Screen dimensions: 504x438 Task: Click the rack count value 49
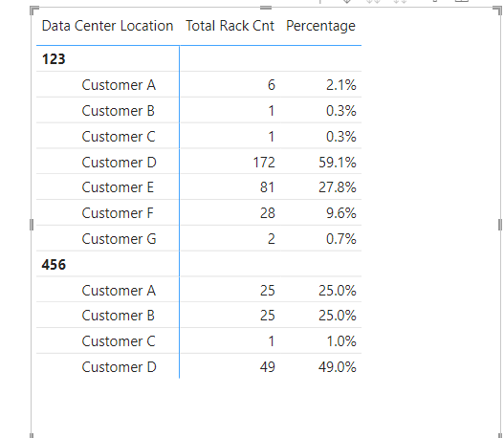pos(268,367)
